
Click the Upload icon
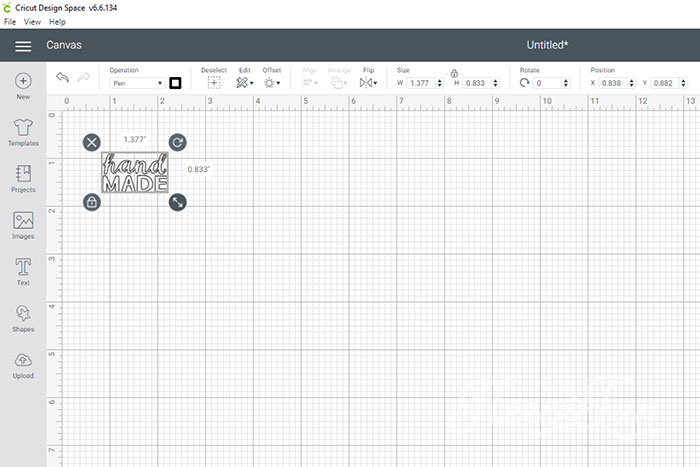click(23, 366)
